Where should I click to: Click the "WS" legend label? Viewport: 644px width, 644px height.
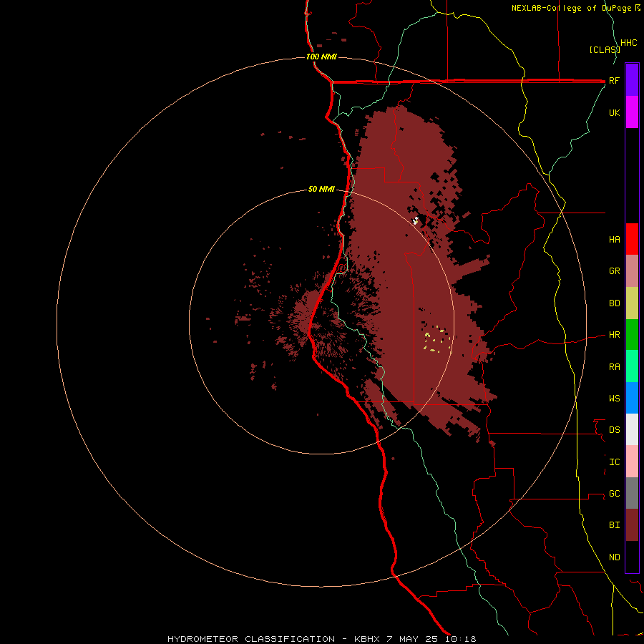coord(614,399)
